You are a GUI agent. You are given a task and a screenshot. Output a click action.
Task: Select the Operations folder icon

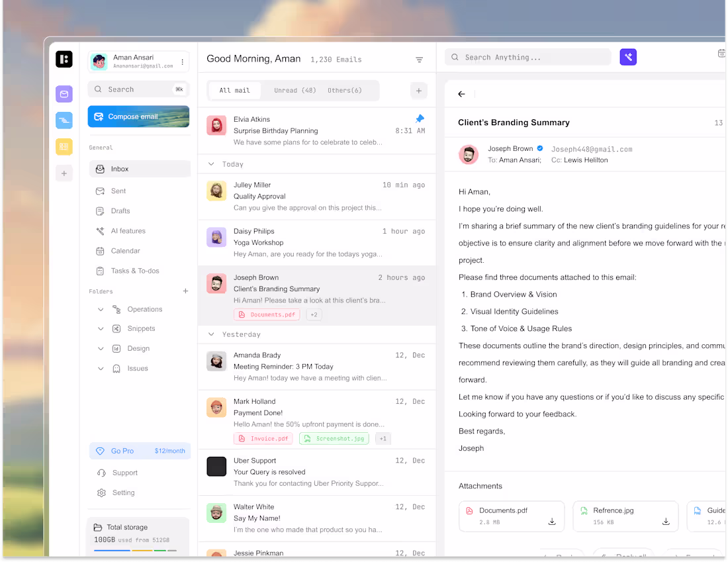tap(116, 309)
